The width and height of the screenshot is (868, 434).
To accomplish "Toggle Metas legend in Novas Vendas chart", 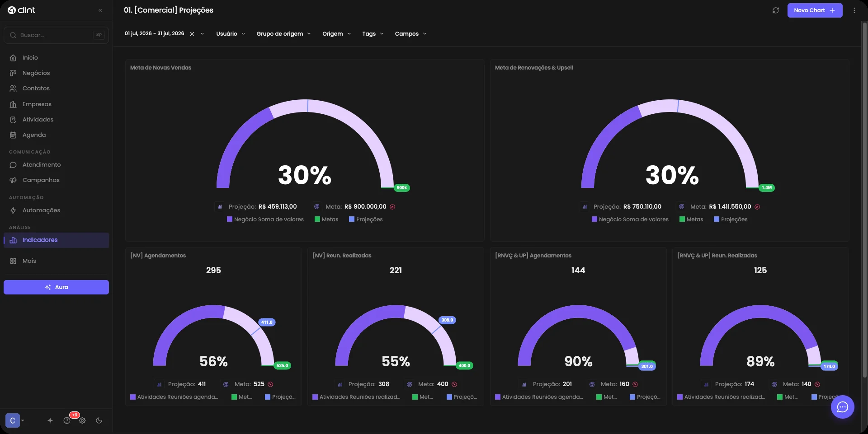I will pyautogui.click(x=326, y=219).
